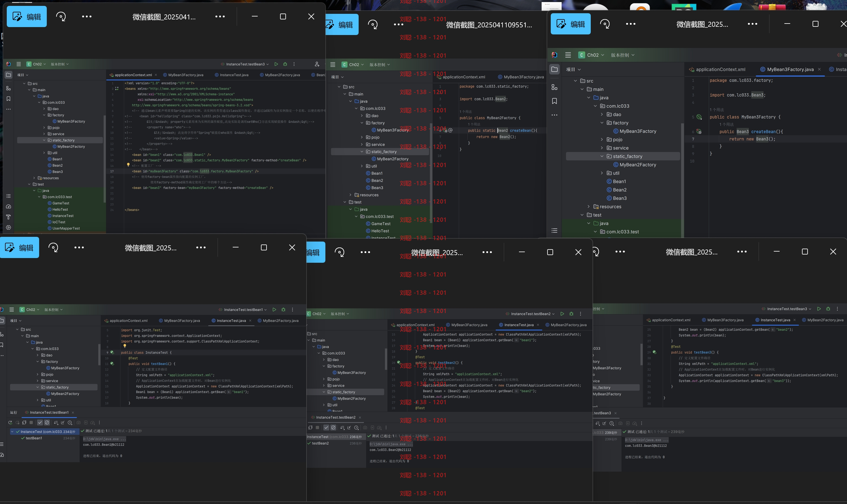This screenshot has width=847, height=504.
Task: Click sort tests icon in testBean1 toolbar
Action: point(56,423)
